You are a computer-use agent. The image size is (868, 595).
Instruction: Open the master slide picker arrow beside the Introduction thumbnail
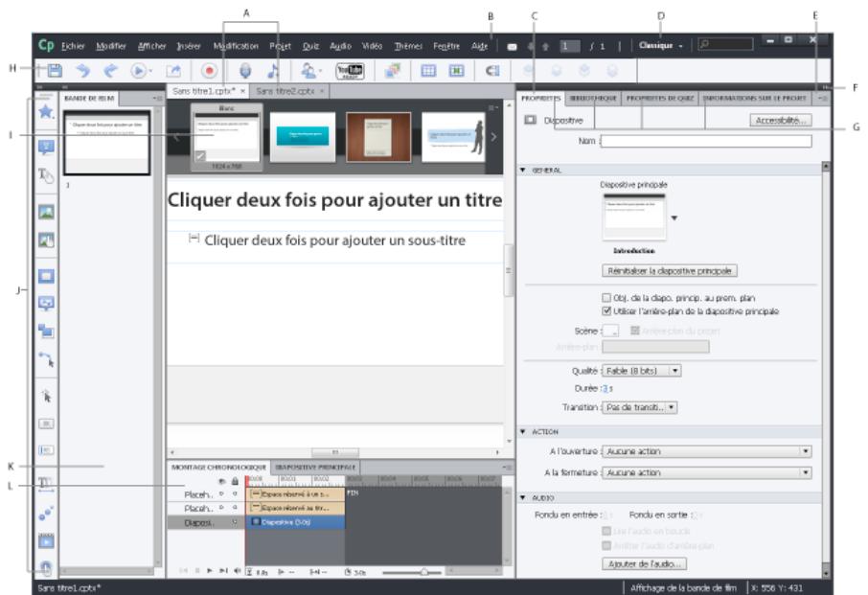674,218
